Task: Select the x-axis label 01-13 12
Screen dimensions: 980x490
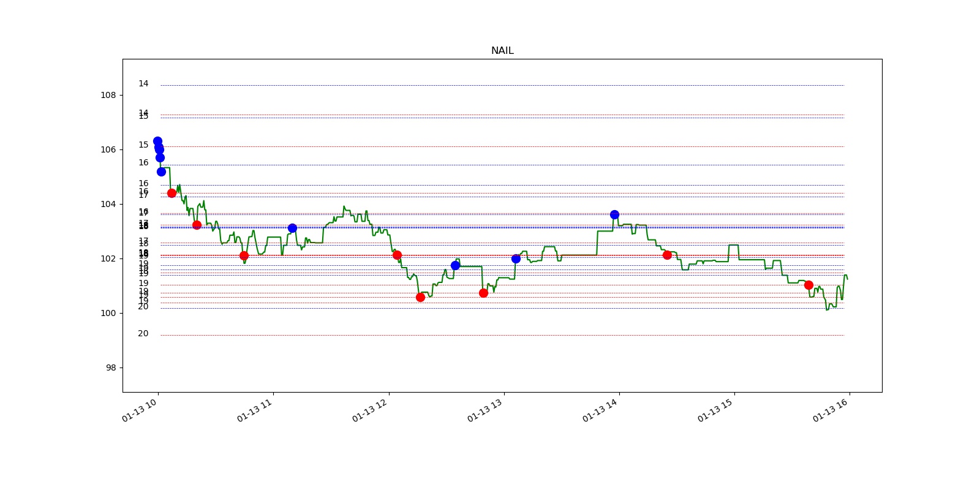Action: pyautogui.click(x=370, y=410)
